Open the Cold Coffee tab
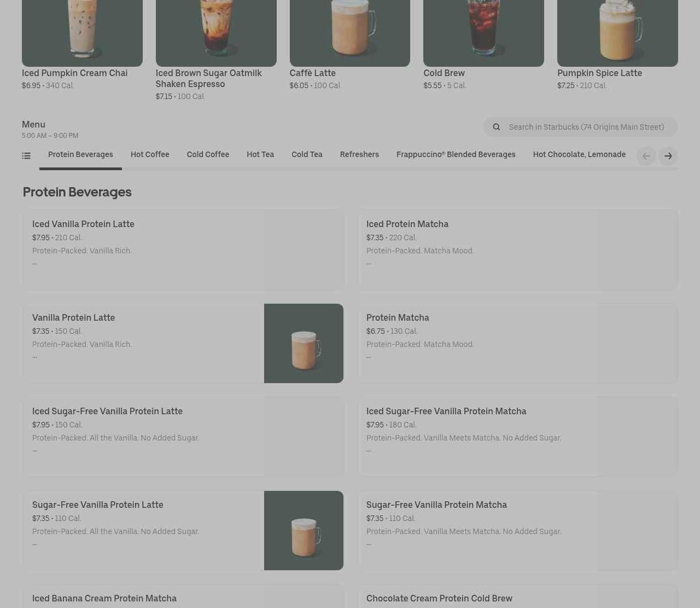 [x=208, y=155]
